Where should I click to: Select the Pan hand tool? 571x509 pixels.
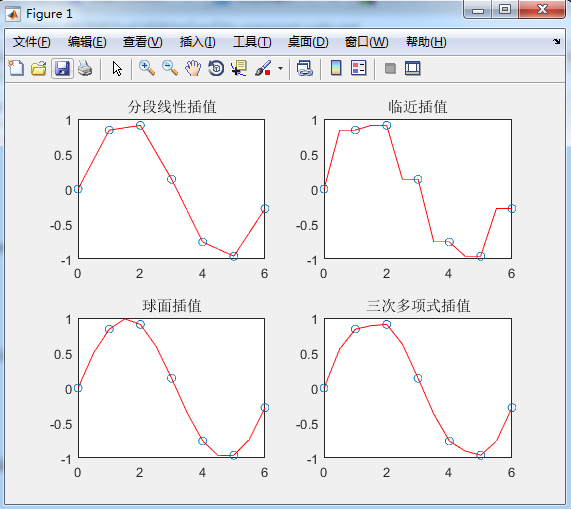pos(193,68)
